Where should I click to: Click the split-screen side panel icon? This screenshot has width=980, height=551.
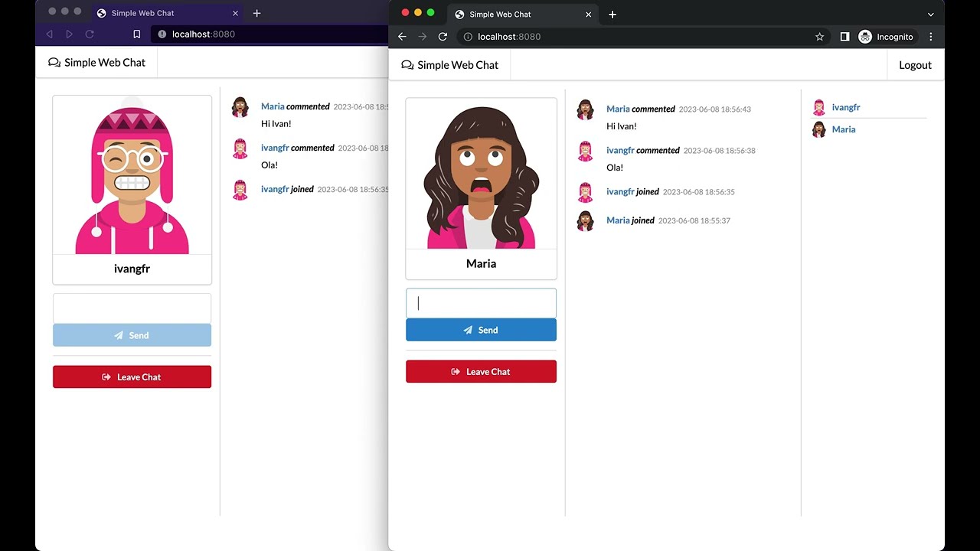[x=844, y=36]
